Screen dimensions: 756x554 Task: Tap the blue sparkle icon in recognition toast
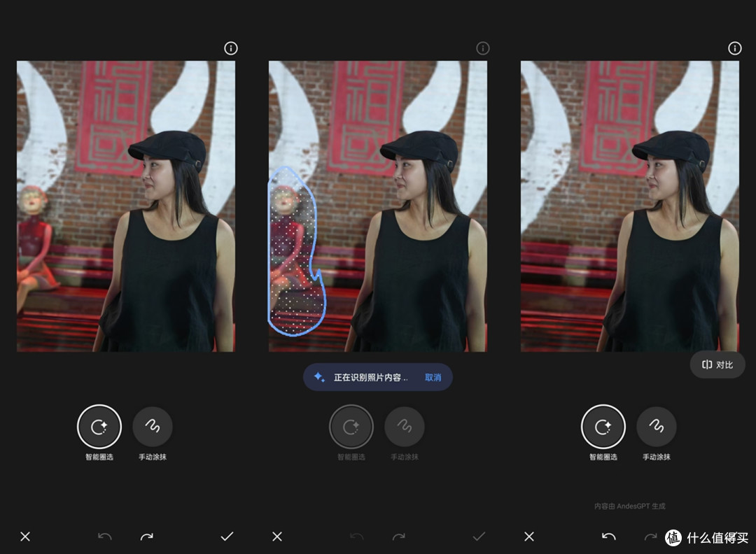(x=319, y=377)
